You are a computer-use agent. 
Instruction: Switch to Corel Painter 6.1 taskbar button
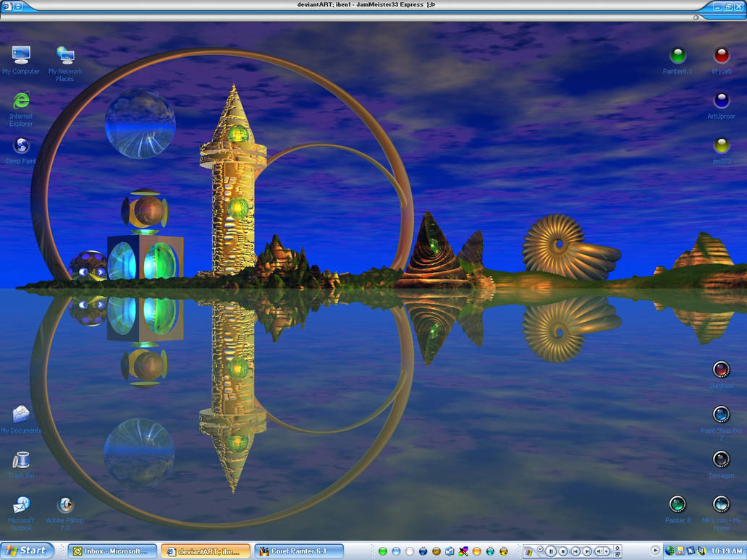(x=299, y=551)
